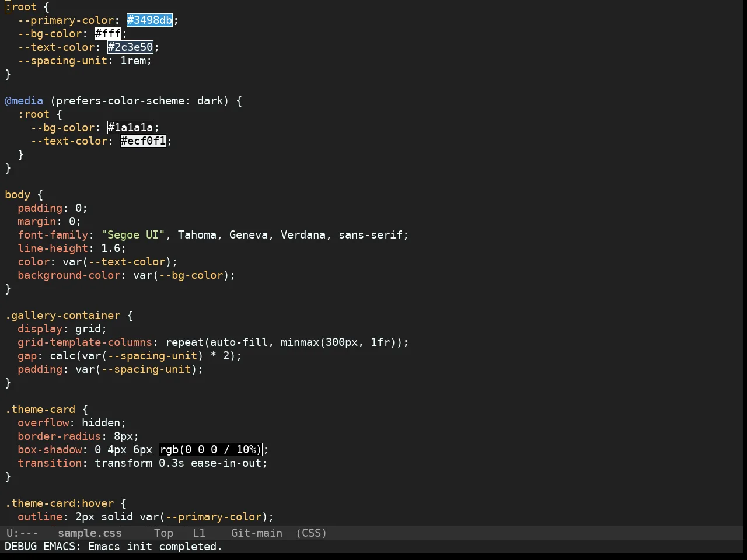Click on 'Verdana' in font-family list
The width and height of the screenshot is (747, 560).
tap(303, 235)
